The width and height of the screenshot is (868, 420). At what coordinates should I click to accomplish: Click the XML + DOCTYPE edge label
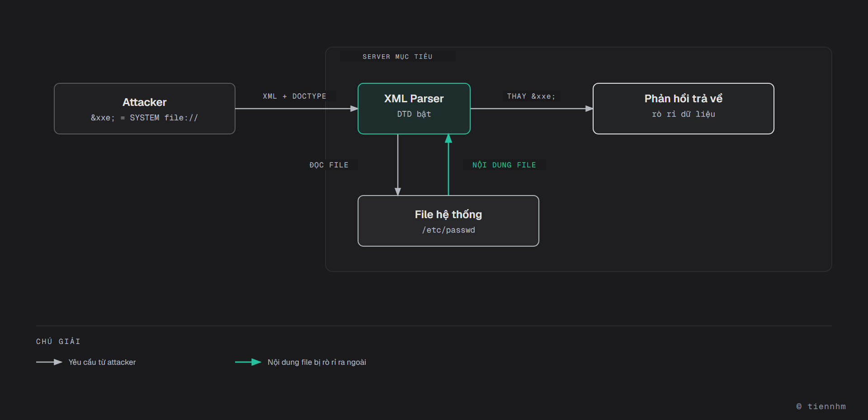tap(294, 96)
